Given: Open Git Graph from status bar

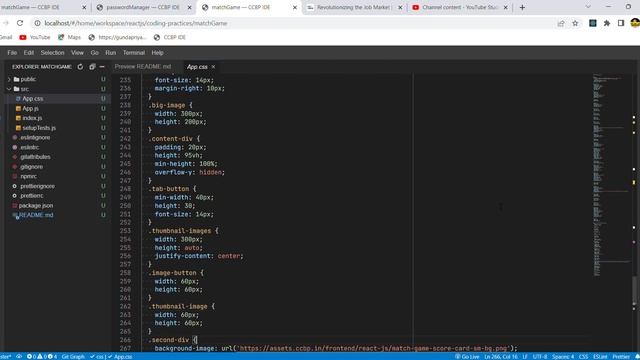Looking at the screenshot, I should click(73, 356).
